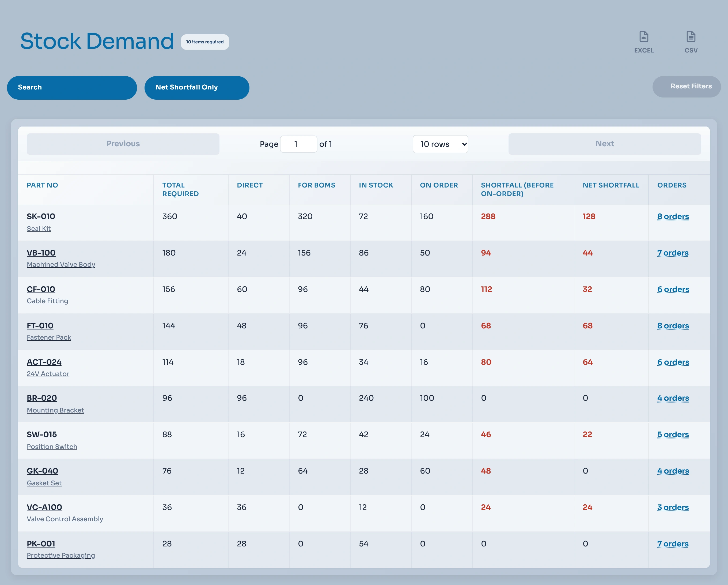Open part PK-001 link
Viewport: 728px width, 585px height.
[41, 544]
